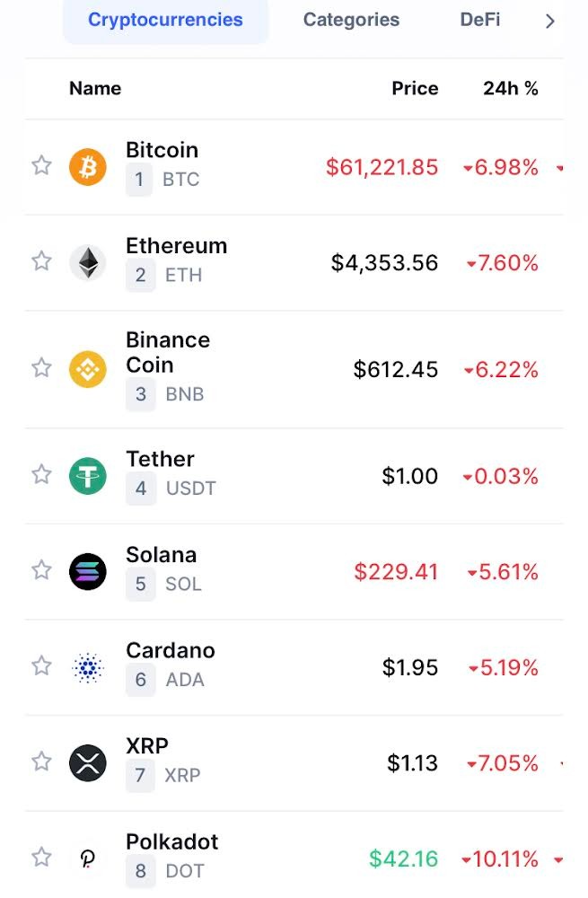The height and width of the screenshot is (898, 588).
Task: Tap the Tether green logo icon
Action: (88, 476)
